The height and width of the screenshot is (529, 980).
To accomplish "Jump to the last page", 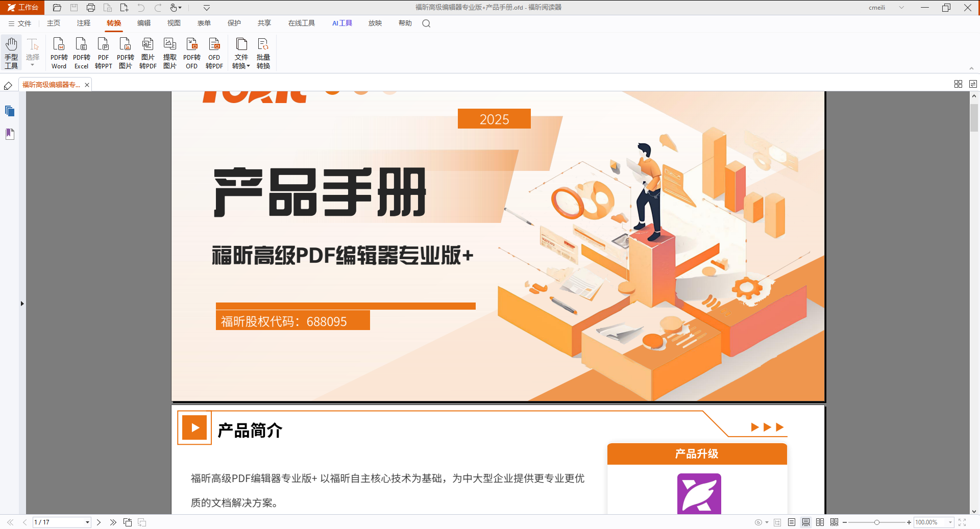I will point(113,522).
